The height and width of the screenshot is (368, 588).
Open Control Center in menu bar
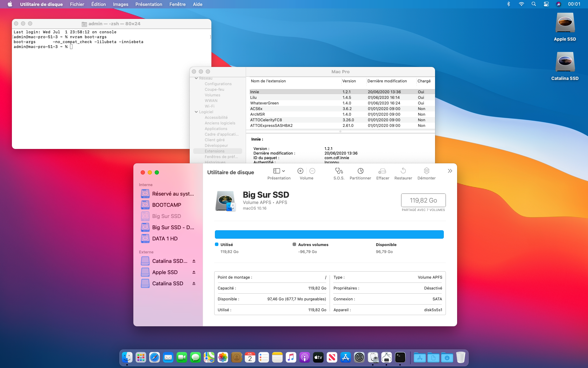coord(546,4)
